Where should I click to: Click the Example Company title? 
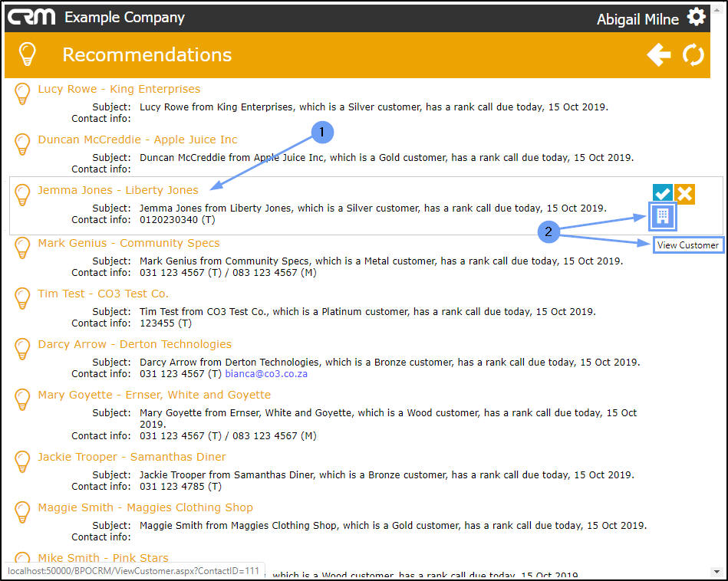point(124,17)
